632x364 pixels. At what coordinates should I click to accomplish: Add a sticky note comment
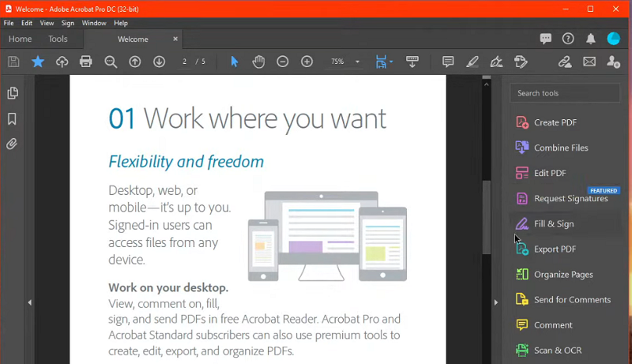tap(448, 62)
